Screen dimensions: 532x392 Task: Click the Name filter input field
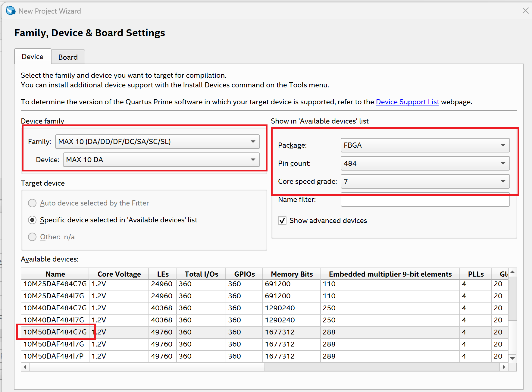[425, 200]
